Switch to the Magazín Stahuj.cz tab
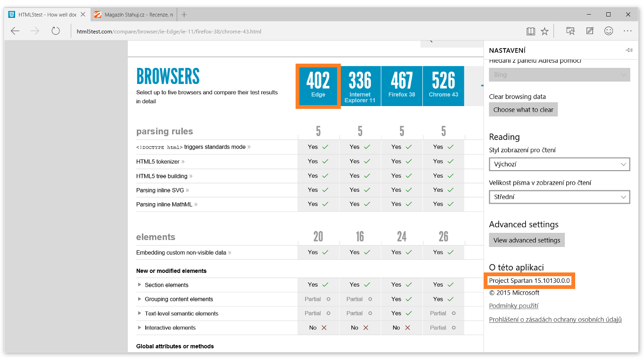Screen dimensions: 644x362 pos(134,15)
